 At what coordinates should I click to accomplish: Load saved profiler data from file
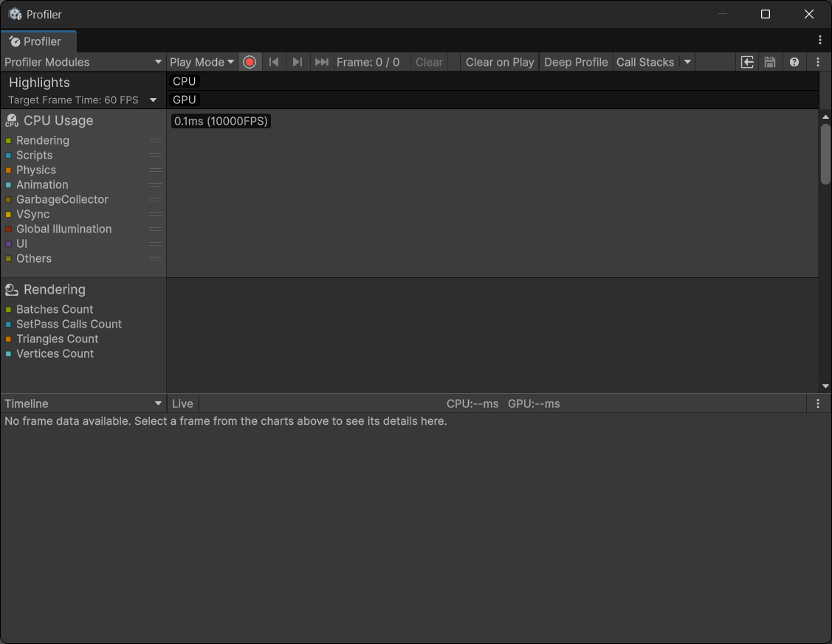pos(747,62)
